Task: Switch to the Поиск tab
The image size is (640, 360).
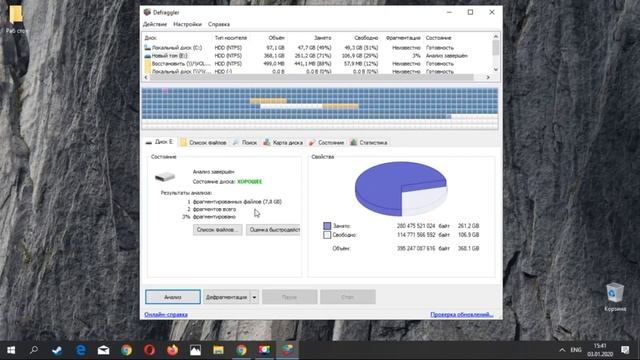Action: [245, 142]
